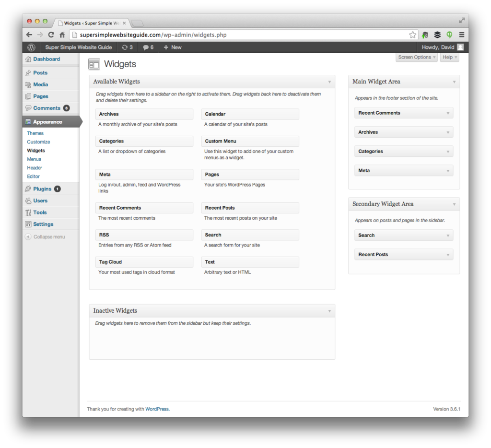Open Editor in the Appearance submenu
This screenshot has width=491, height=448.
click(33, 177)
